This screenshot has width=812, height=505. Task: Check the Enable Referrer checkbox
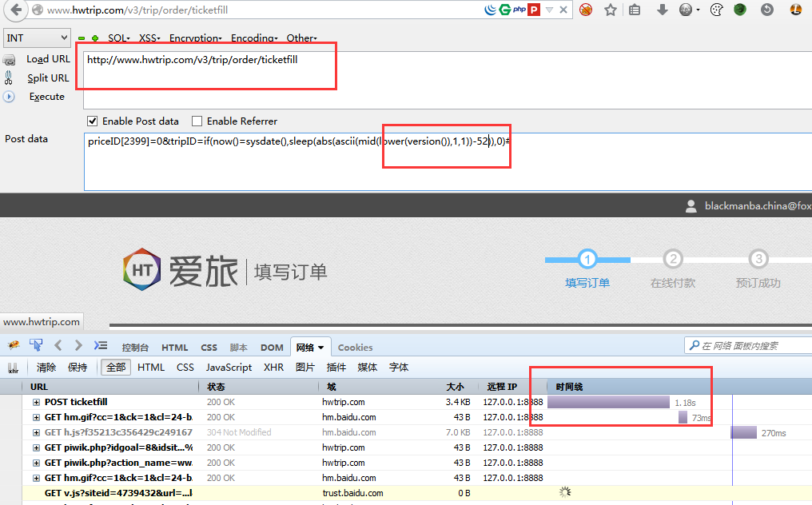point(197,121)
